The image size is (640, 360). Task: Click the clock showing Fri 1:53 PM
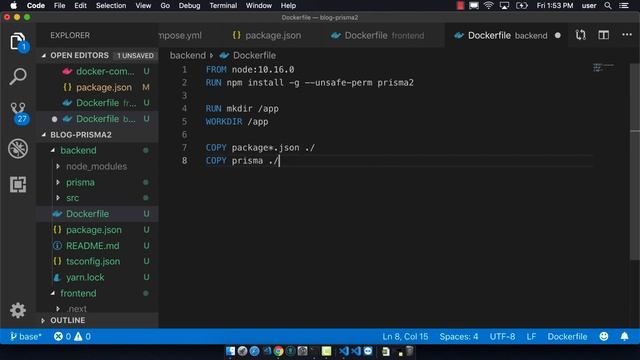coord(555,6)
